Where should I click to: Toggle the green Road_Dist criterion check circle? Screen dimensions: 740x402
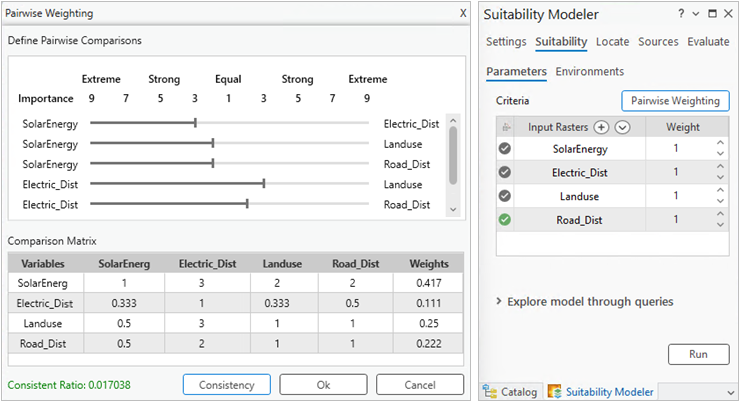505,219
